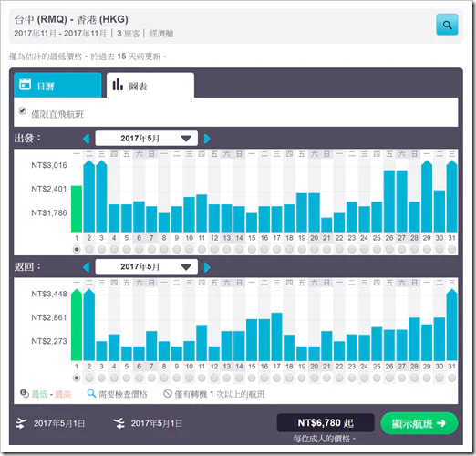The height and width of the screenshot is (456, 476).
Task: Select return radio button for day 31
Action: point(452,378)
